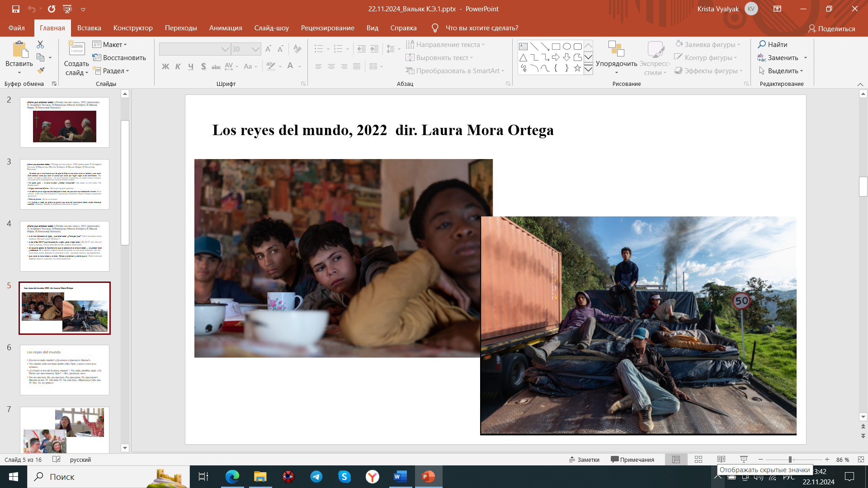Open the Упорядочить arrange menu
Image resolution: width=868 pixels, height=488 pixels.
click(616, 58)
